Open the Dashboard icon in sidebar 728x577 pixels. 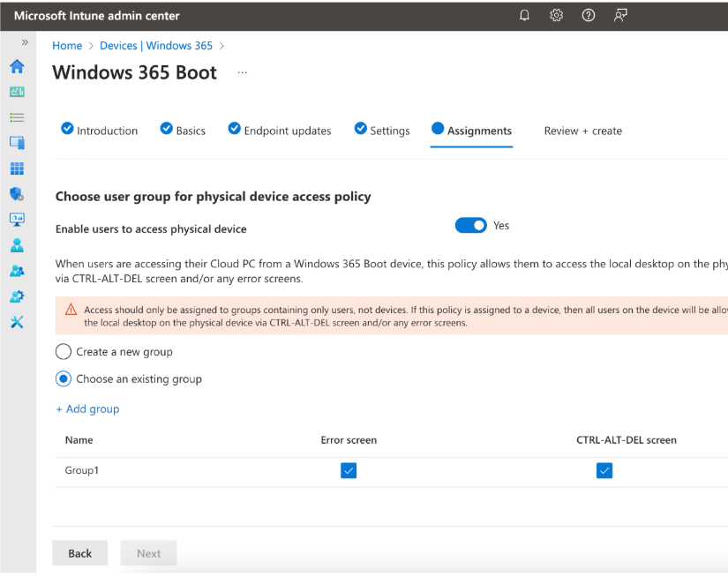tap(17, 92)
